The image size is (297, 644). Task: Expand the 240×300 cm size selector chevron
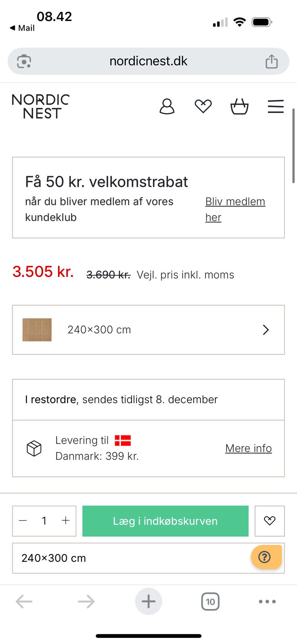(266, 330)
